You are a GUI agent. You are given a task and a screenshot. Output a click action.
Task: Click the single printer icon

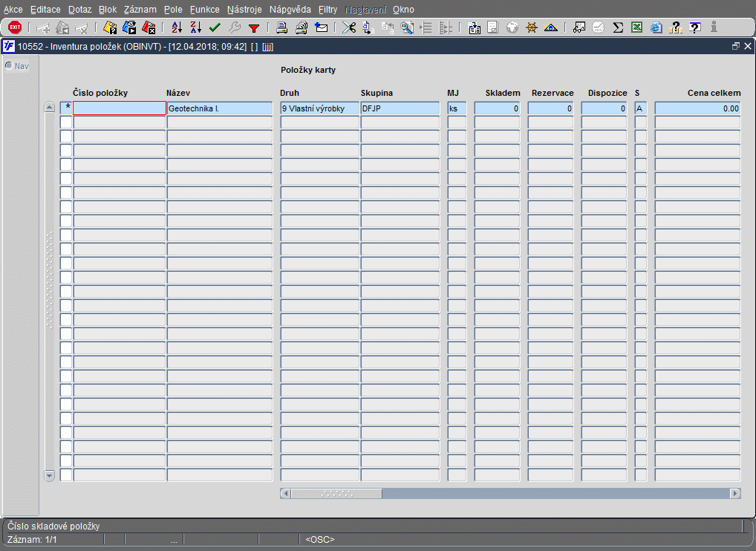click(x=282, y=27)
